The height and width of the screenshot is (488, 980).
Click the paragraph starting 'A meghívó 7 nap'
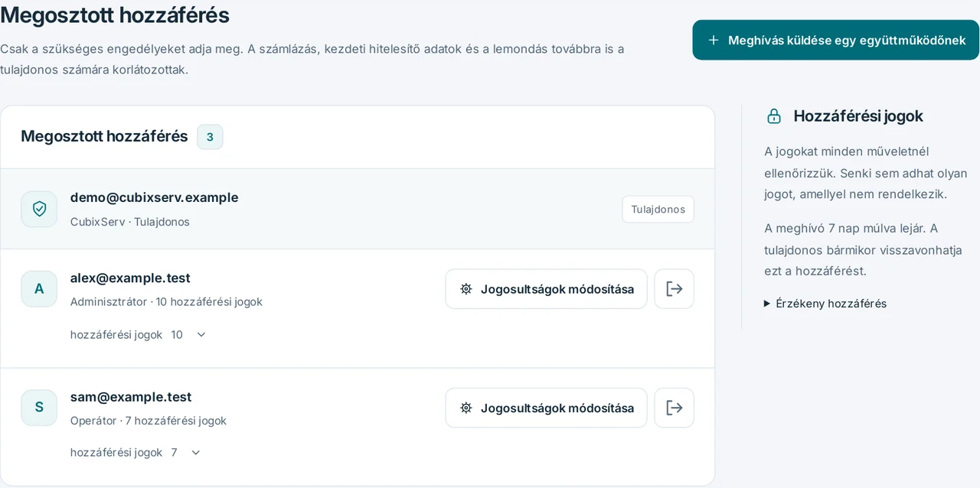click(x=863, y=249)
